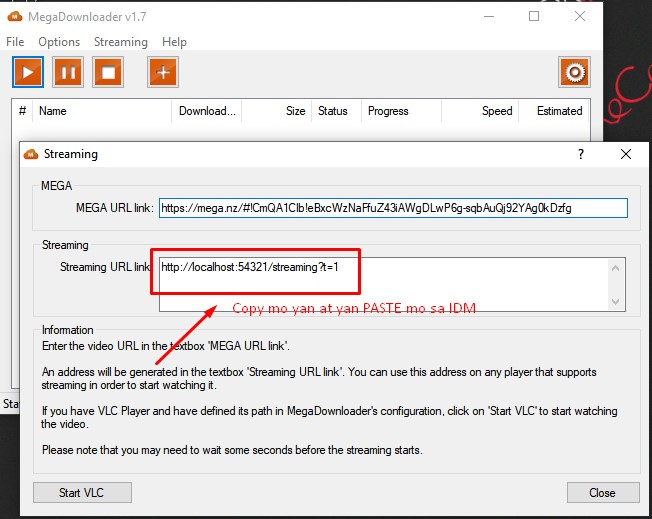
Task: Sort by the Name column header
Action: point(102,111)
